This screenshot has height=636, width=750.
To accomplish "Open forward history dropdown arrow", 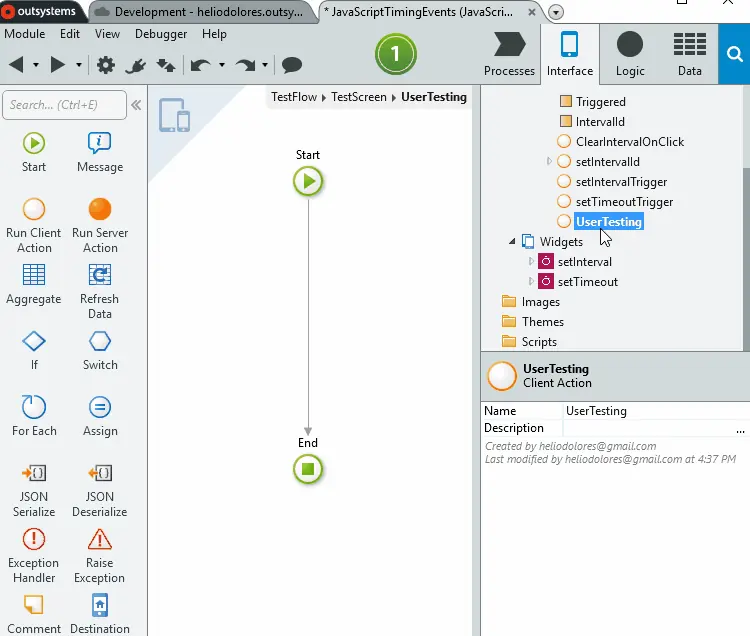I will coord(79,65).
